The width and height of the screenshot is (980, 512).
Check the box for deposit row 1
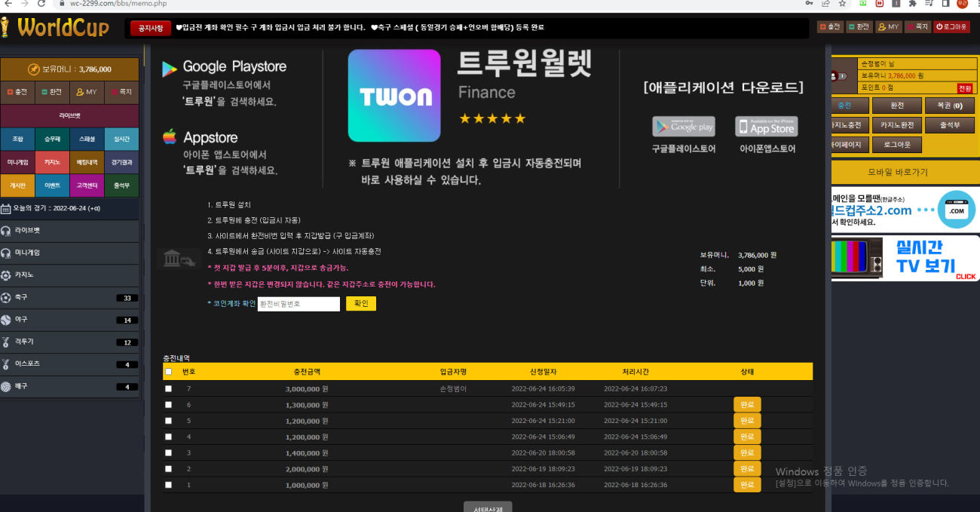click(168, 485)
